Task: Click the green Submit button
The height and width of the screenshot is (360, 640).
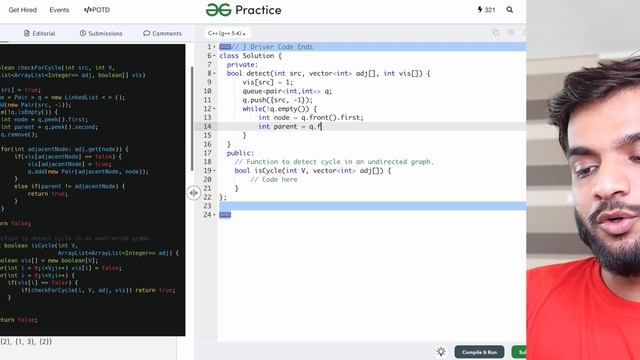Action: 519,352
